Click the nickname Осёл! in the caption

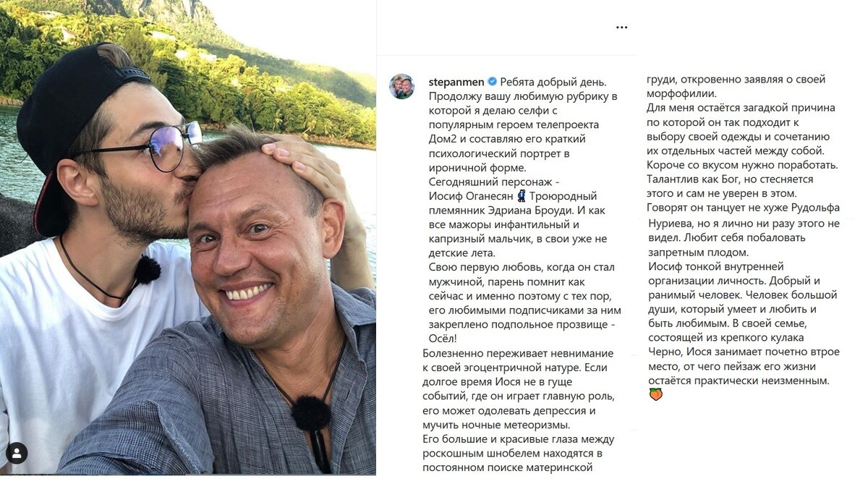click(447, 339)
